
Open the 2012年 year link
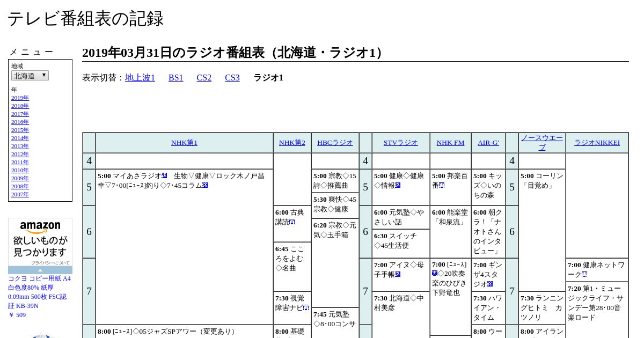pos(20,155)
